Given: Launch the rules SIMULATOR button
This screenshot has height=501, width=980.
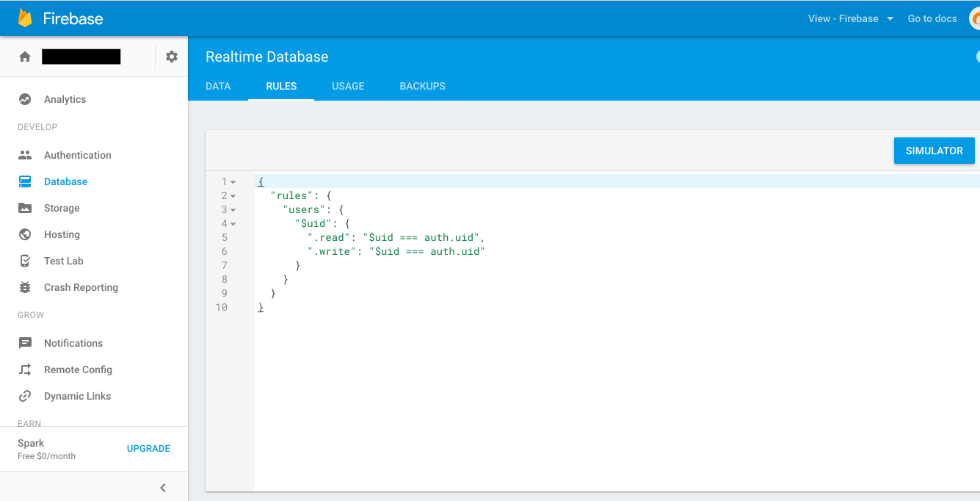Looking at the screenshot, I should point(934,151).
